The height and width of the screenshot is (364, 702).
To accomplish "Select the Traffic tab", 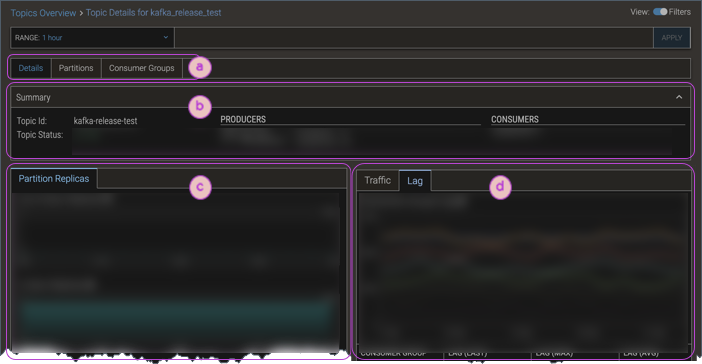I will (x=377, y=180).
